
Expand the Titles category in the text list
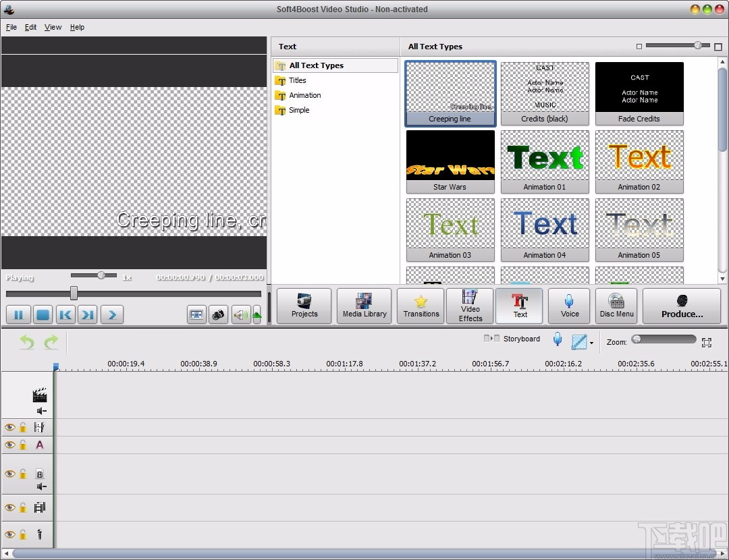(x=297, y=80)
